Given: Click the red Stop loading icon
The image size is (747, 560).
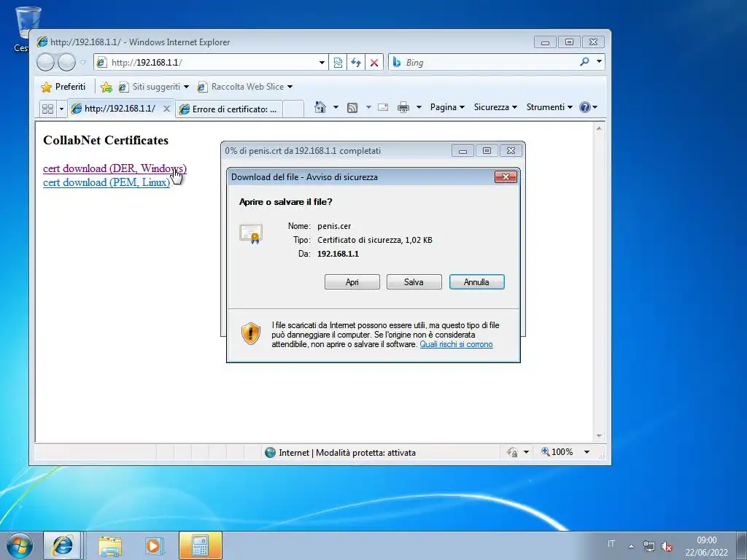Looking at the screenshot, I should [374, 63].
